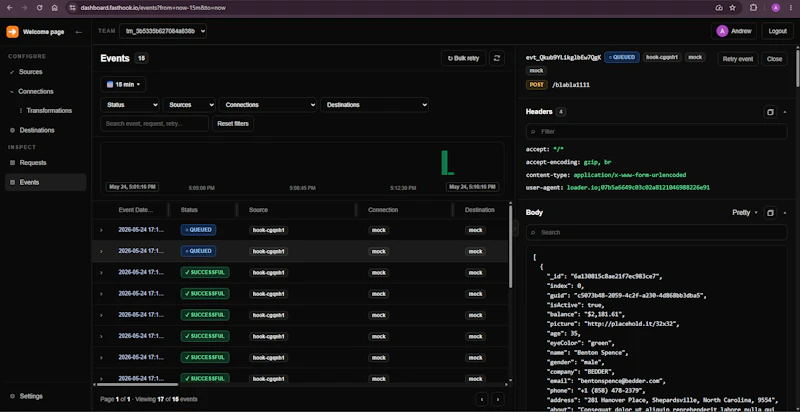Click the Bulk retry button
Image resolution: width=800 pixels, height=412 pixels.
pos(463,58)
